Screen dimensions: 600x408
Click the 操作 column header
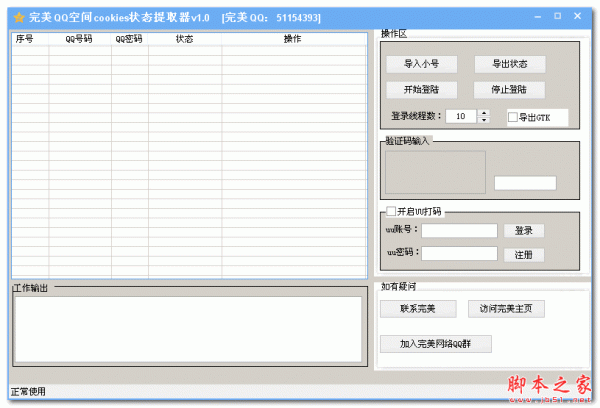click(294, 39)
